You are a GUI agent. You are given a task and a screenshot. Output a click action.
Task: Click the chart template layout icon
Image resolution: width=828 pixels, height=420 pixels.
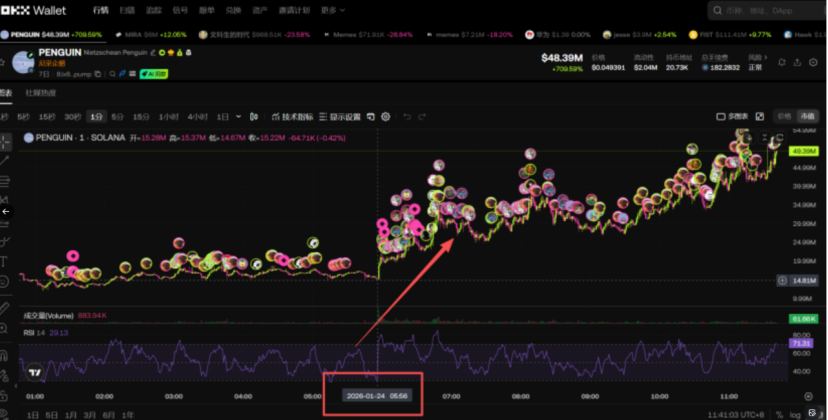pyautogui.click(x=371, y=117)
